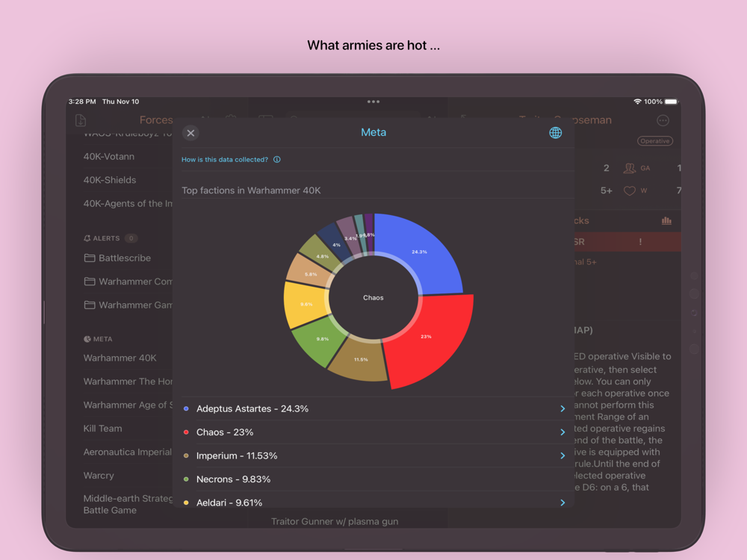Open the 40K-Shields force in sidebar
Image resolution: width=747 pixels, height=560 pixels.
pyautogui.click(x=110, y=180)
